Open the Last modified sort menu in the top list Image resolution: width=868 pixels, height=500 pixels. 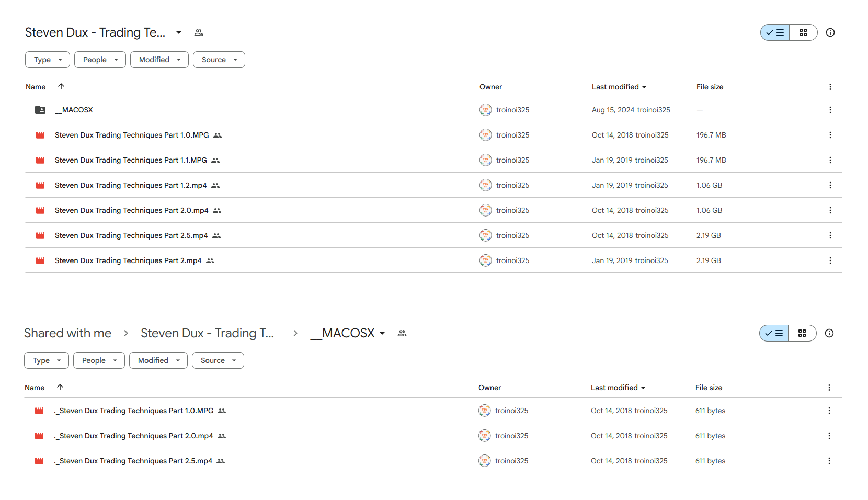(x=619, y=87)
